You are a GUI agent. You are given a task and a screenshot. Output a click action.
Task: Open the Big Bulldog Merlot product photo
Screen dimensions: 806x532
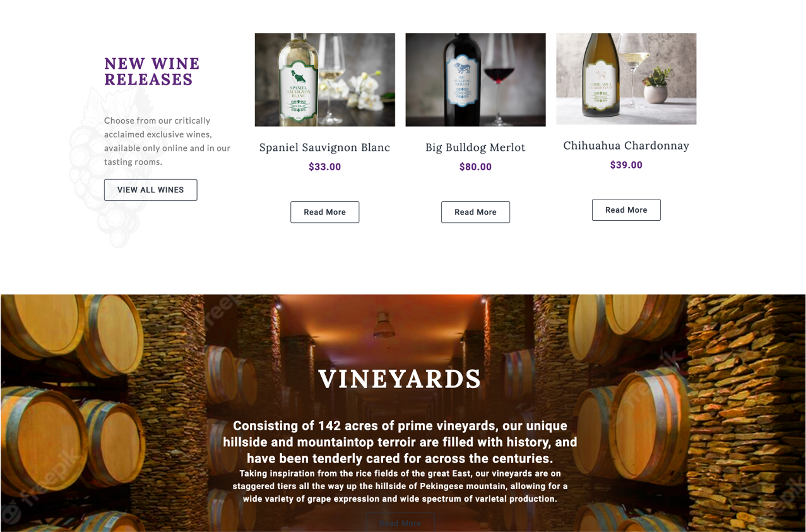(x=475, y=80)
